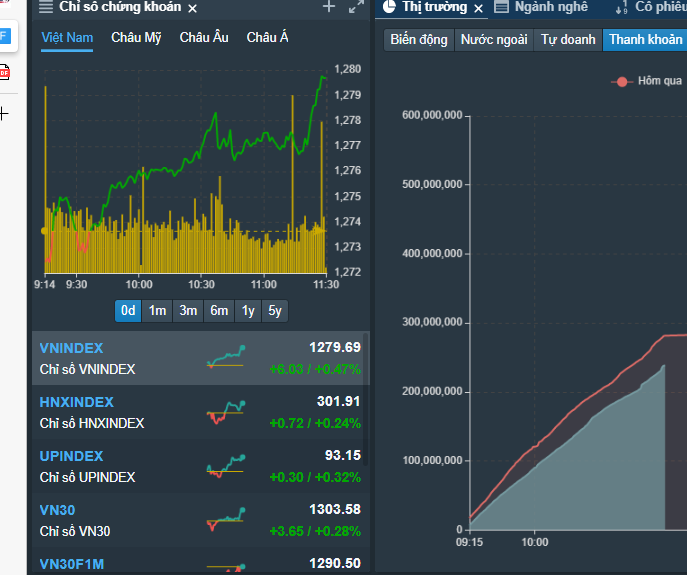Open the Ngành nghề tab
Viewport: 687px width, 575px height.
tap(551, 7)
